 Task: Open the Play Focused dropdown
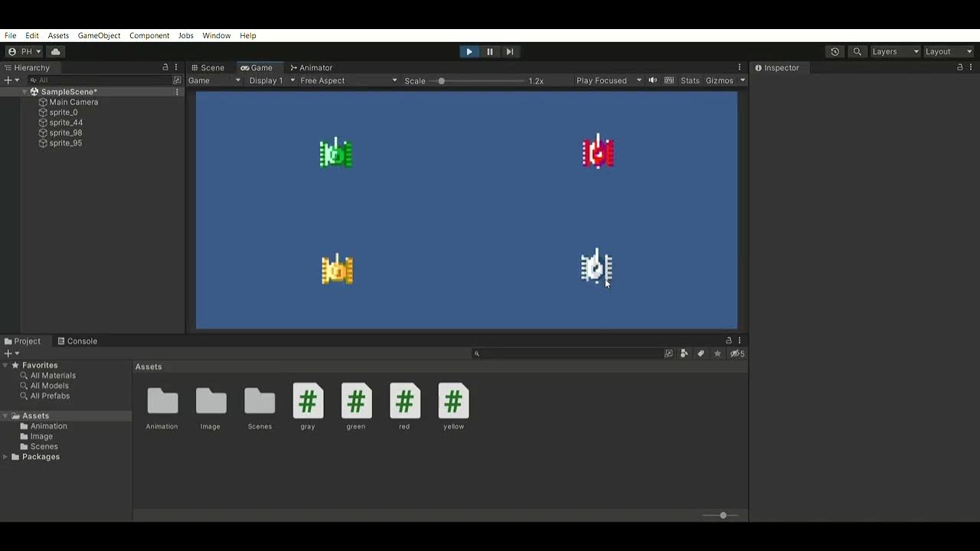click(609, 80)
